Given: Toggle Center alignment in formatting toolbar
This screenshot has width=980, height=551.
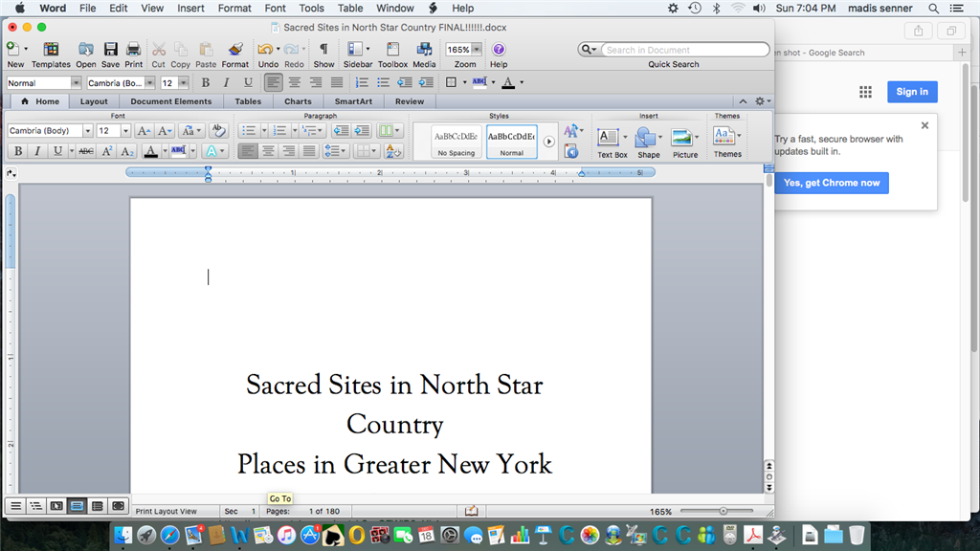Looking at the screenshot, I should pos(295,82).
